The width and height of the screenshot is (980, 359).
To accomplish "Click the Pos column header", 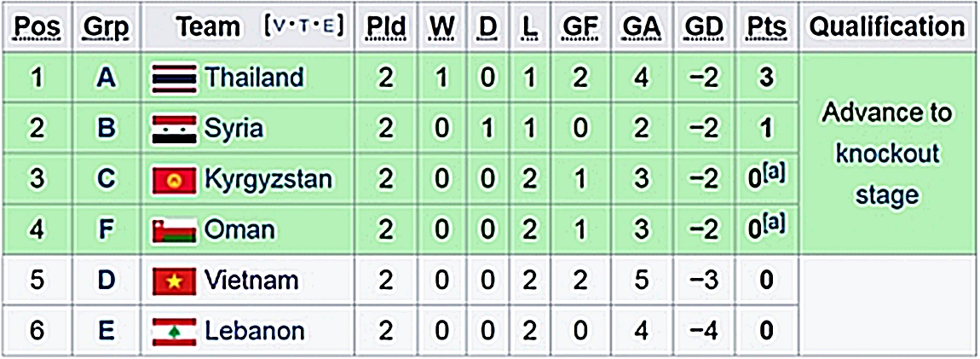I will point(37,27).
